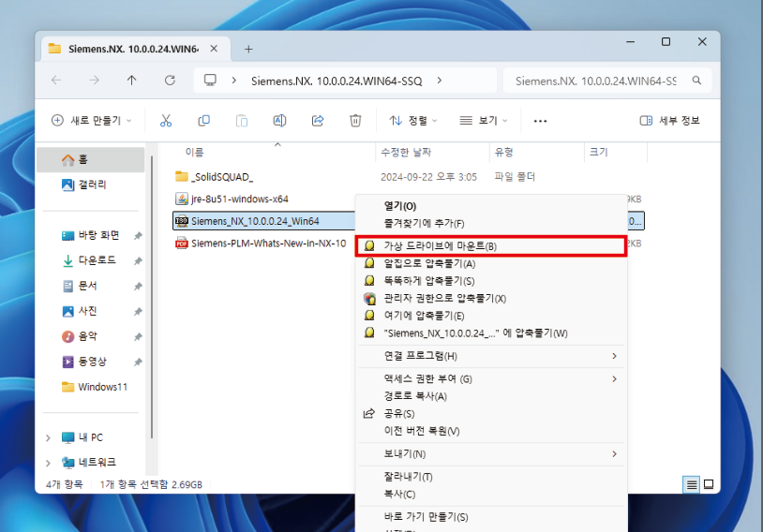The width and height of the screenshot is (763, 532).
Task: Click the Rename icon in toolbar
Action: (280, 121)
